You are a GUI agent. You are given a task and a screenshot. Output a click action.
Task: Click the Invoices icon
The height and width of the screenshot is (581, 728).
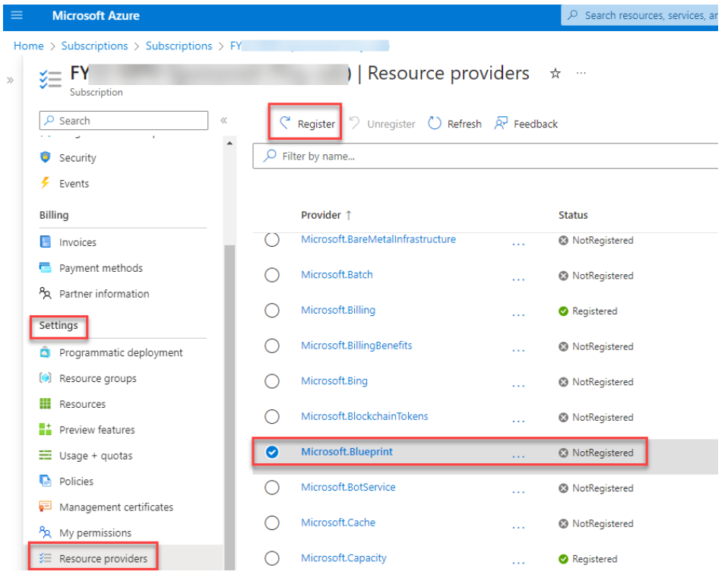(x=45, y=242)
